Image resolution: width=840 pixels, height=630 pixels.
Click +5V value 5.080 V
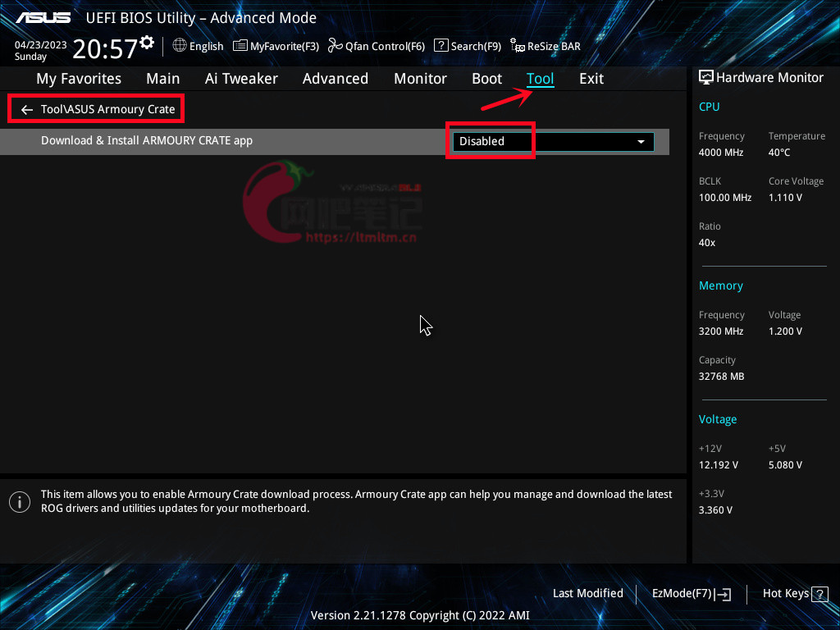[x=785, y=465]
